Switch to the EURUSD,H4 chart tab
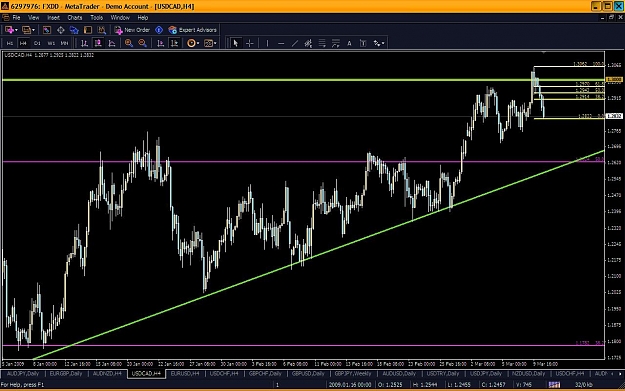 click(x=185, y=374)
